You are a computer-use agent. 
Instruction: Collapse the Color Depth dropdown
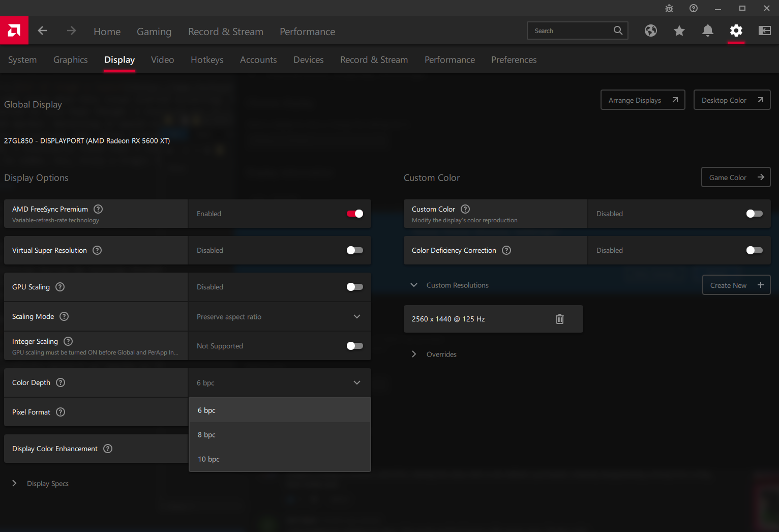coord(280,382)
